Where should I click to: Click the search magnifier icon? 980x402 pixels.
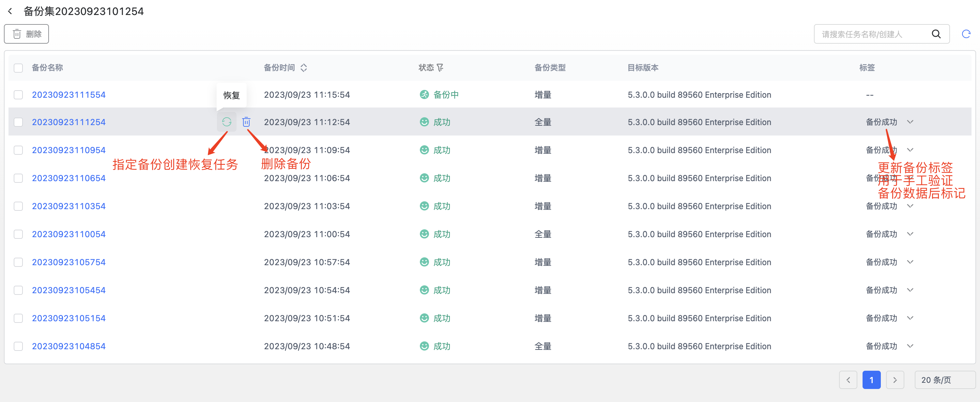(x=936, y=34)
